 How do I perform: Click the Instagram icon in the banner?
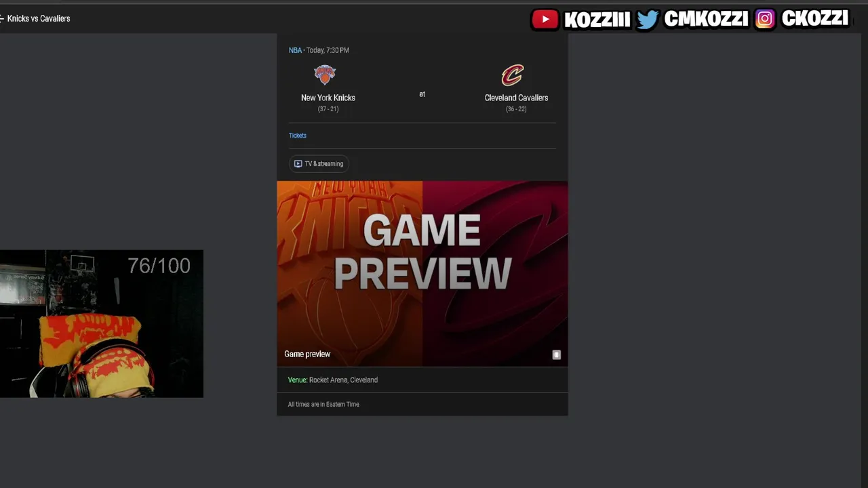tap(764, 19)
